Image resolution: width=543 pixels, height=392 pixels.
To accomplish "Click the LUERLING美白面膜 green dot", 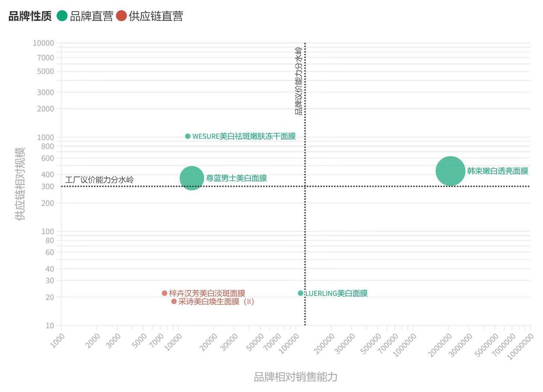I will click(x=300, y=294).
